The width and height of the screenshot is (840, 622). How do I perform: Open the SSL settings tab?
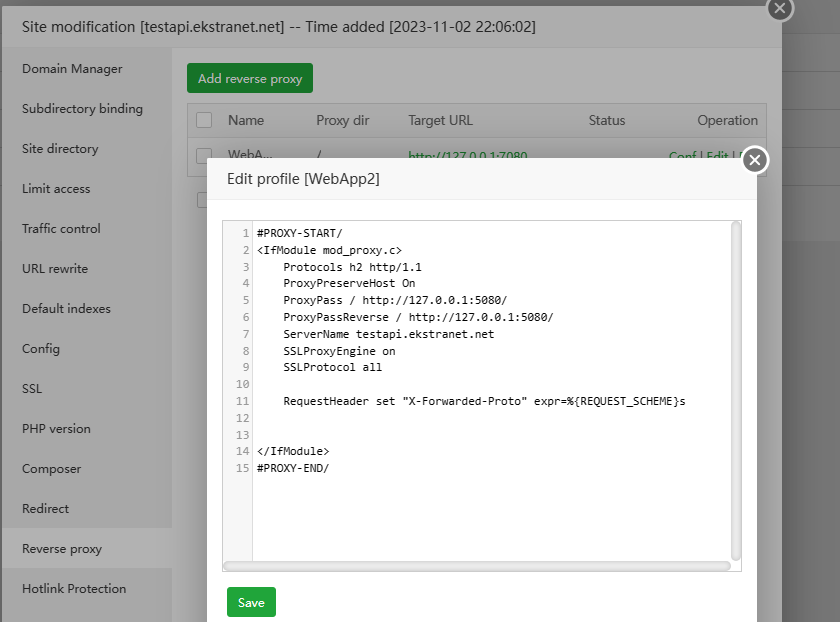[x=32, y=389]
